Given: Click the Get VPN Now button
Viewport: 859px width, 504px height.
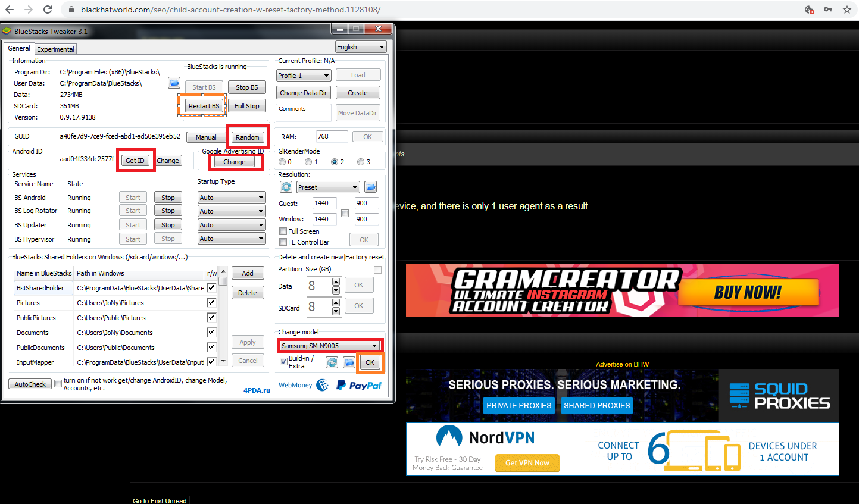Looking at the screenshot, I should click(x=527, y=462).
